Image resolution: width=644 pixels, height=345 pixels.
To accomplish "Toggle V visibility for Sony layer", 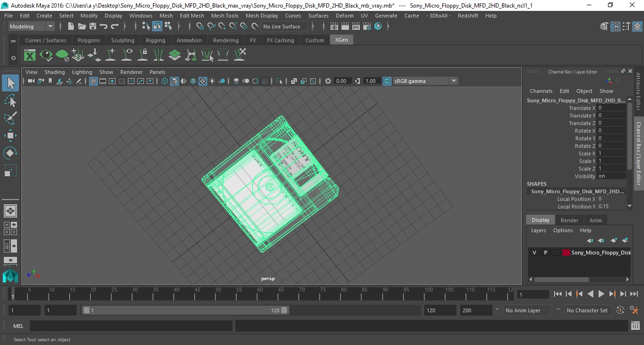I will [534, 253].
